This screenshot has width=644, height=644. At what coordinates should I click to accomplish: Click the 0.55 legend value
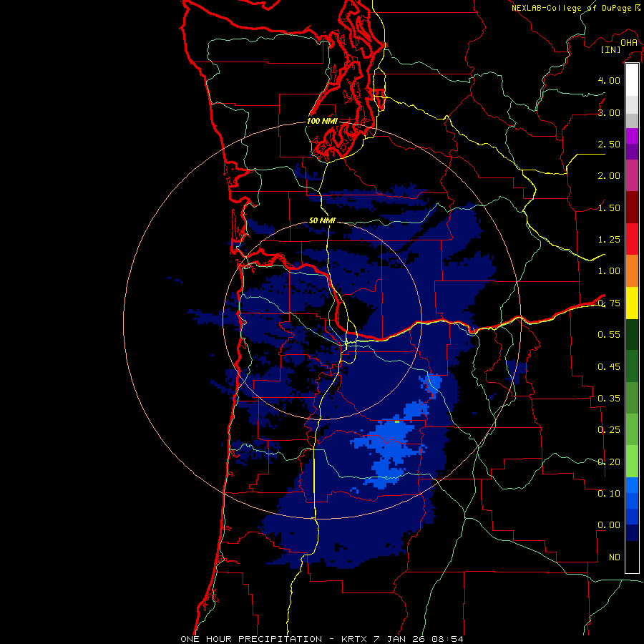pyautogui.click(x=609, y=334)
